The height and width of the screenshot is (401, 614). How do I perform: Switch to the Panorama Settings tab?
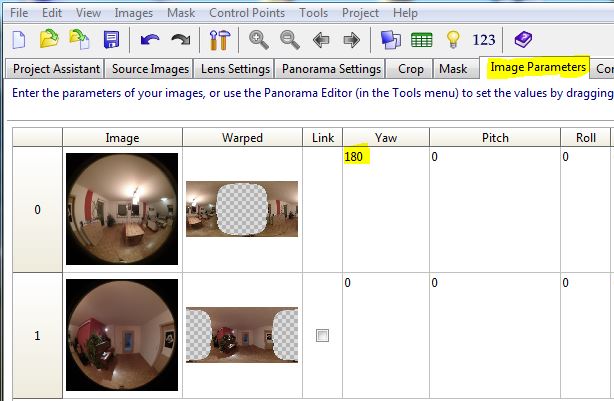(331, 69)
